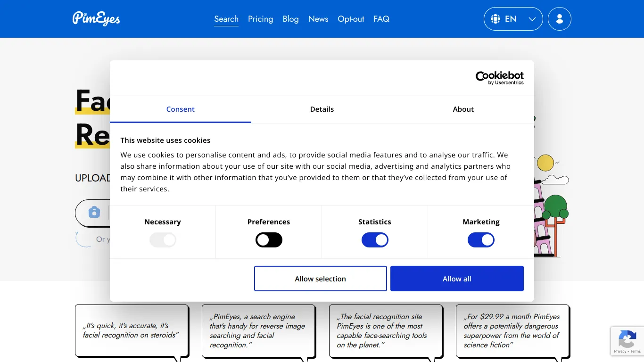Viewport: 644px width, 362px height.
Task: Click the PimEyes logo
Action: (x=96, y=18)
